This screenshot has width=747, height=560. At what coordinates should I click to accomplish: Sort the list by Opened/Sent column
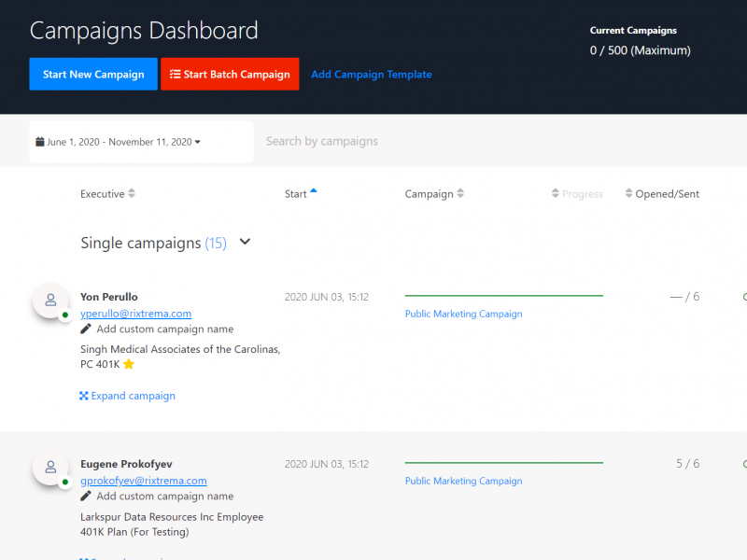coord(662,194)
